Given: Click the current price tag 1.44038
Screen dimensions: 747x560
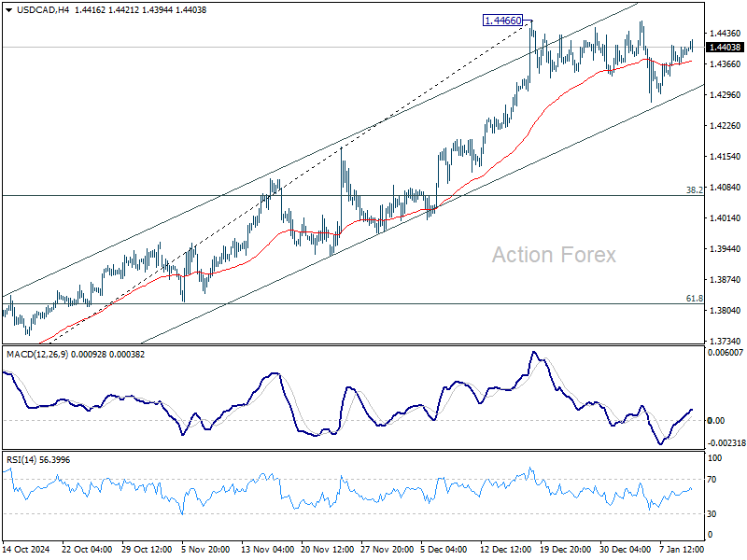Looking at the screenshot, I should (726, 48).
